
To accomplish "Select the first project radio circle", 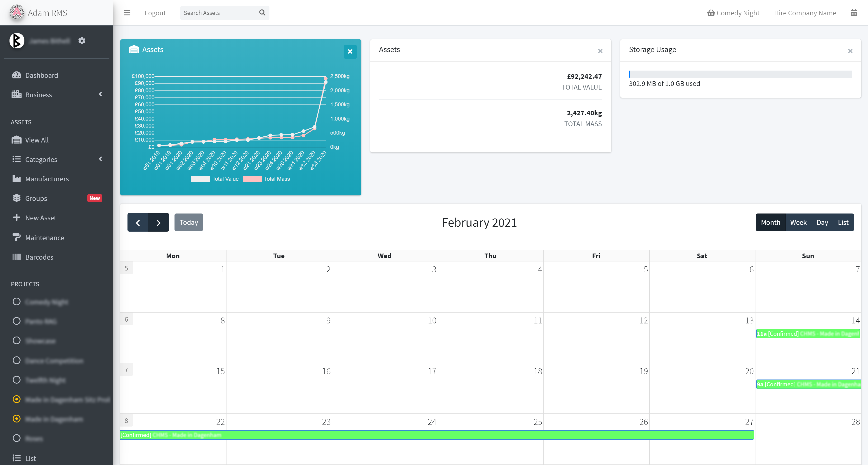I will (x=17, y=301).
